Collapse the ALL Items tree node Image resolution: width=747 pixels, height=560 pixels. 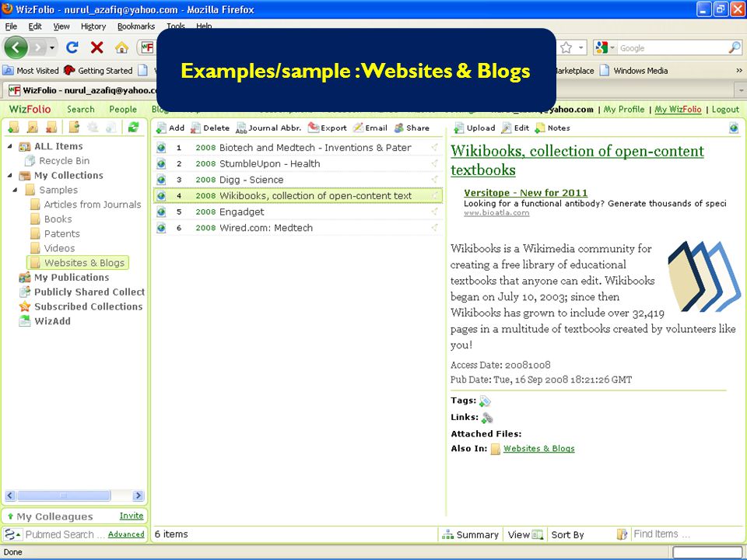(x=10, y=146)
